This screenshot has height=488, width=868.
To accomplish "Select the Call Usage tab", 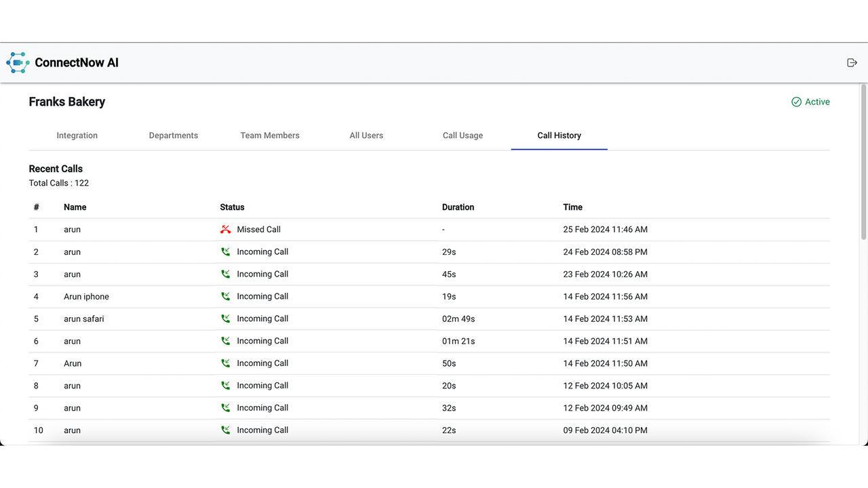I will pos(463,136).
